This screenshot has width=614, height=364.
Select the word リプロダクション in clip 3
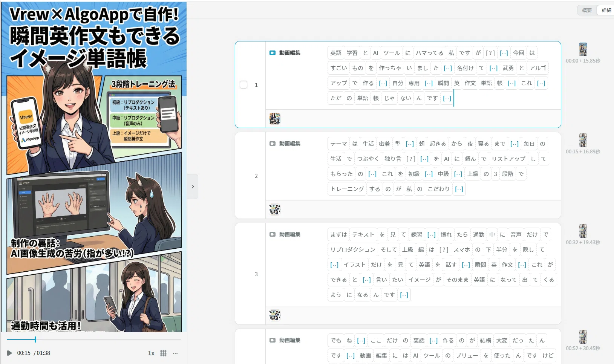click(353, 250)
